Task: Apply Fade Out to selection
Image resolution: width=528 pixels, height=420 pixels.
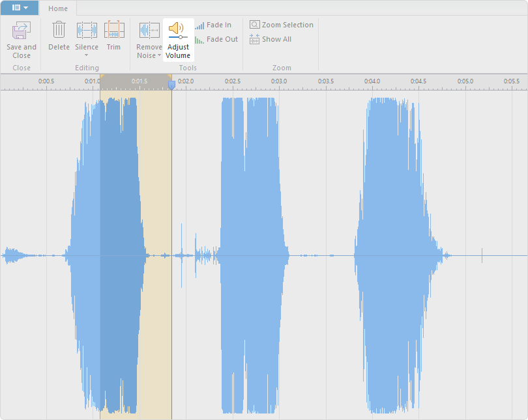Action: (216, 40)
